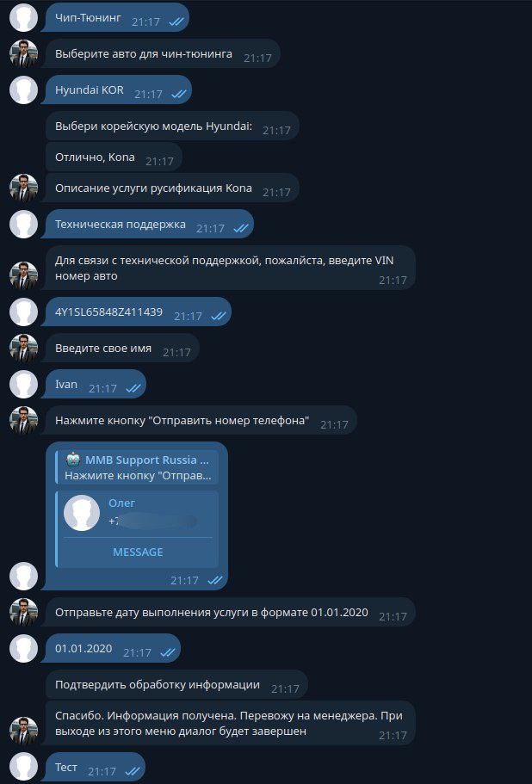The height and width of the screenshot is (784, 532).
Task: Click user avatar beside 'Тест' message
Action: 23,767
